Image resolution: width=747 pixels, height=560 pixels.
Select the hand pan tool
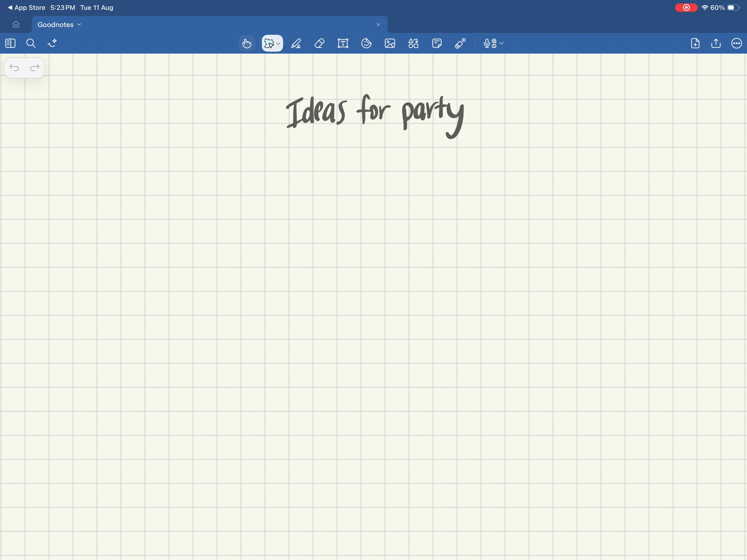coord(247,43)
